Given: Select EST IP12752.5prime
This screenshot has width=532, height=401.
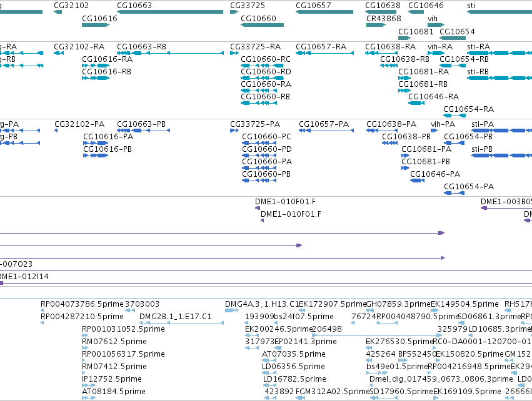Looking at the screenshot, I should click(x=112, y=379).
